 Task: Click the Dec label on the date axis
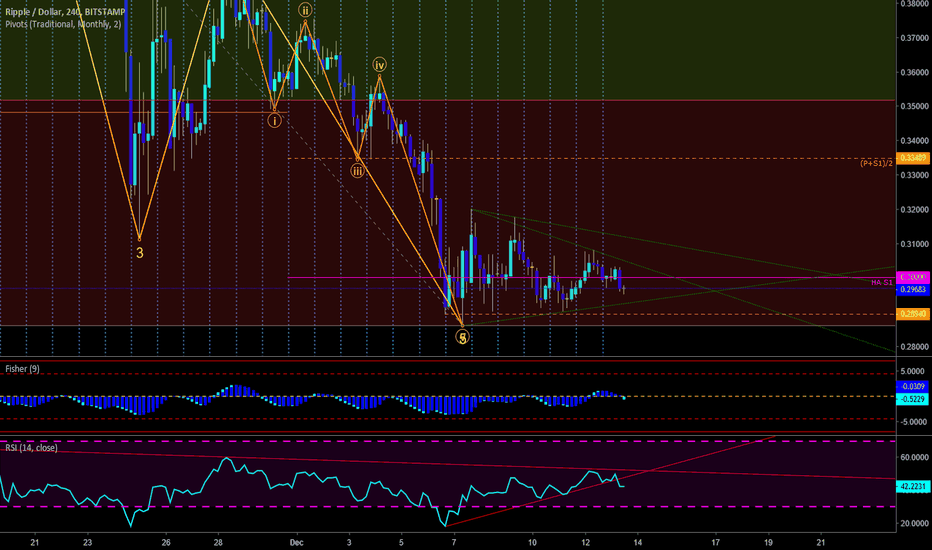296,542
